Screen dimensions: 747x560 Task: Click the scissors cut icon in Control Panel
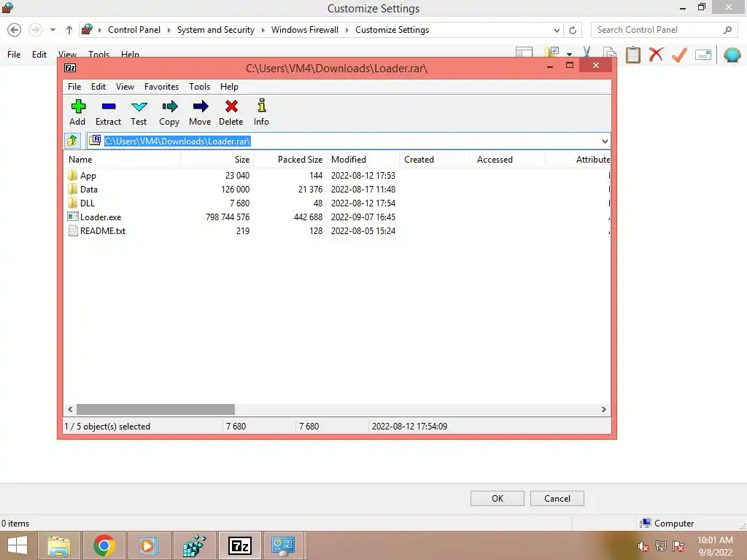pyautogui.click(x=587, y=53)
